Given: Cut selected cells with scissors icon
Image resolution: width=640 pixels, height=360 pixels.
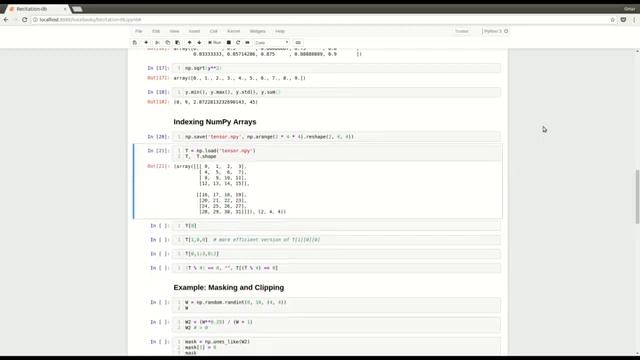Looking at the screenshot, I should (158, 42).
